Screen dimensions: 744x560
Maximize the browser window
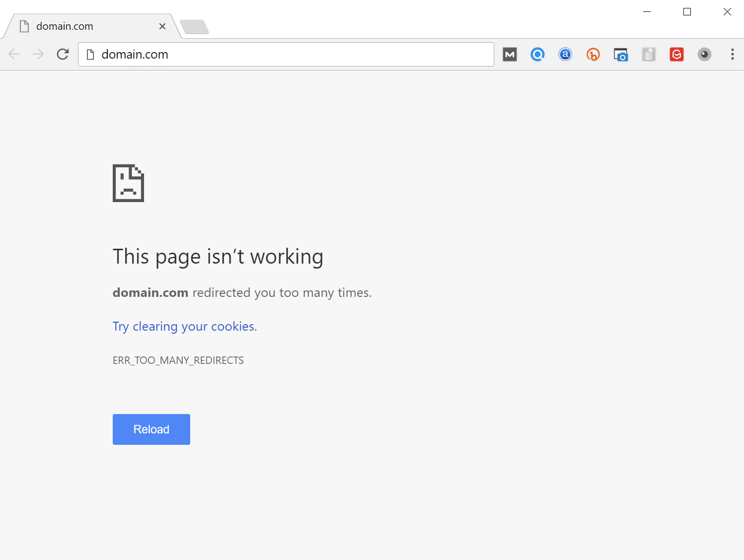click(x=687, y=12)
